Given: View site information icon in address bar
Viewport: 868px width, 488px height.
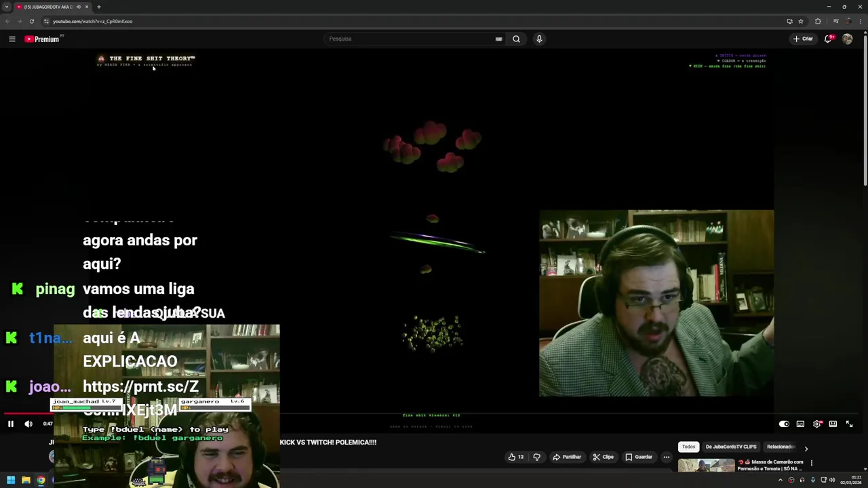Looking at the screenshot, I should tap(46, 21).
